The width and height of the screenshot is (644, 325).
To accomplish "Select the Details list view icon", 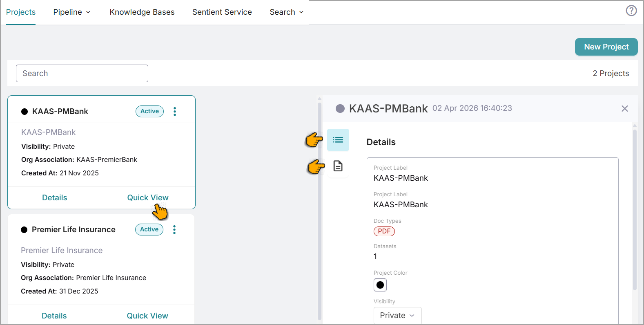I will (338, 140).
